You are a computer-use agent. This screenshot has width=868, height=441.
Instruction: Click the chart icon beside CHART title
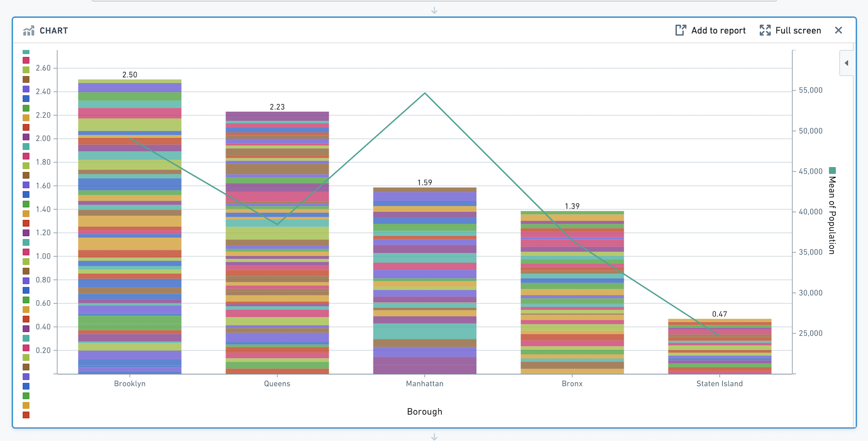point(29,30)
